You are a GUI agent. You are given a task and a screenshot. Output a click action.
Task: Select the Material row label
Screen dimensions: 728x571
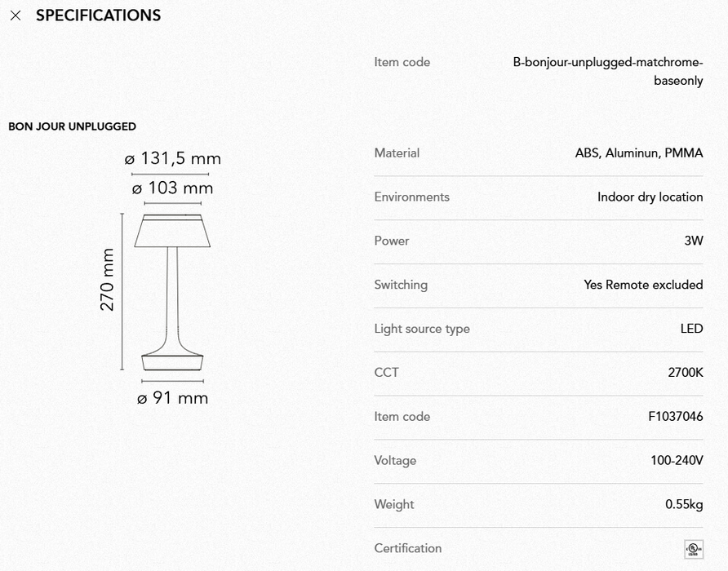pos(397,153)
